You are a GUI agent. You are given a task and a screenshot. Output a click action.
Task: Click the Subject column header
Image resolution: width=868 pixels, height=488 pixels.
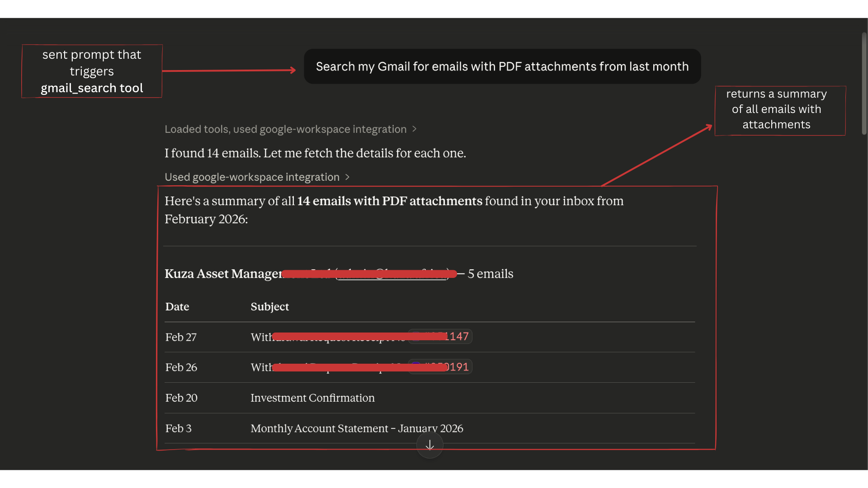[269, 307]
